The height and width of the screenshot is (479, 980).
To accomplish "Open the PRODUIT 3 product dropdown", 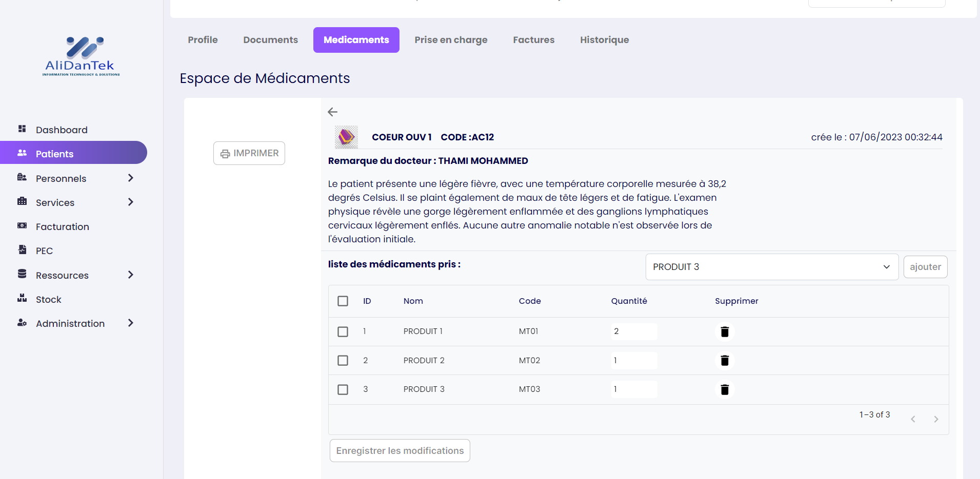I will tap(771, 267).
